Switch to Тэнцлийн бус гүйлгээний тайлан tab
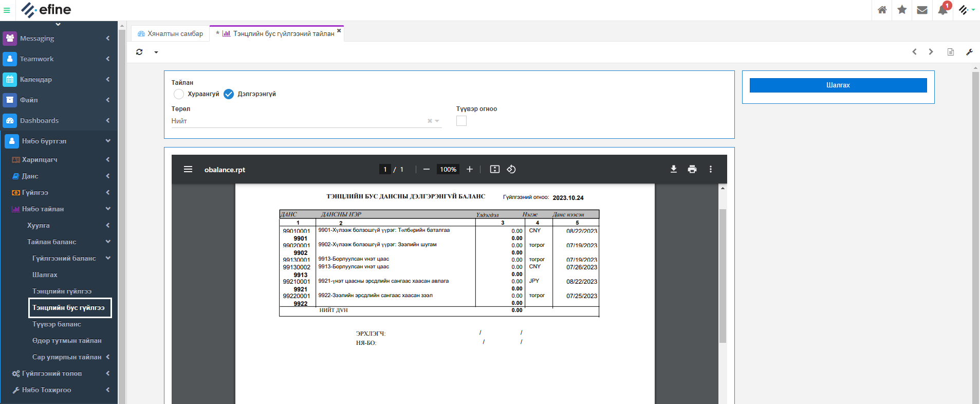The image size is (980, 404). (278, 33)
